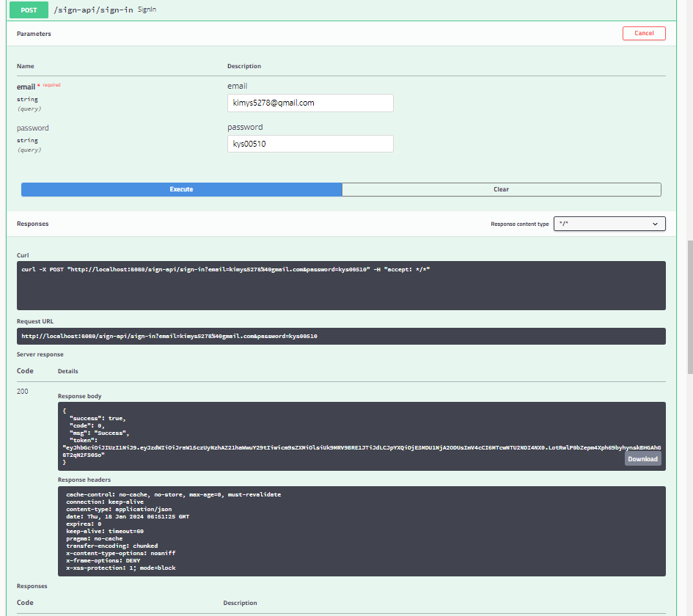Click the "success": true line
693x616 pixels.
click(98, 419)
